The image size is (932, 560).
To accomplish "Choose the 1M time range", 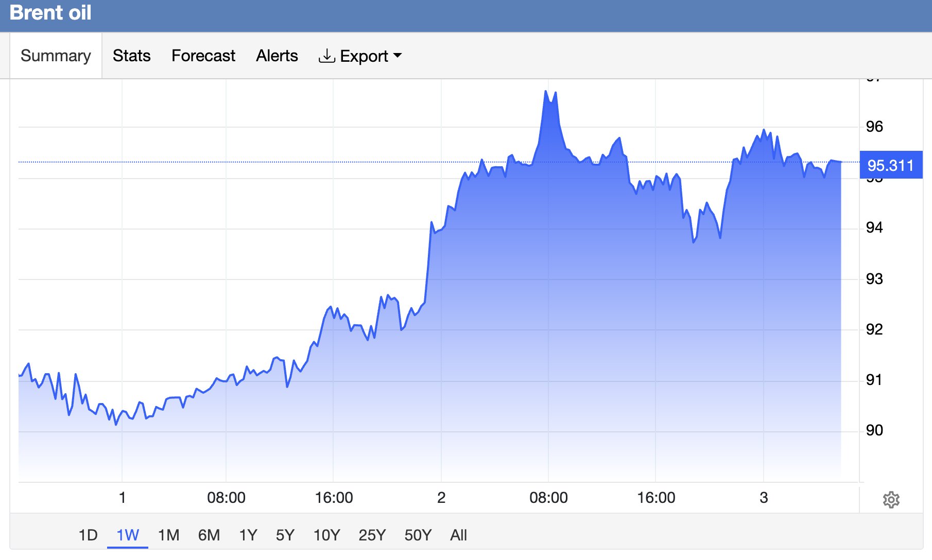I will coord(168,535).
